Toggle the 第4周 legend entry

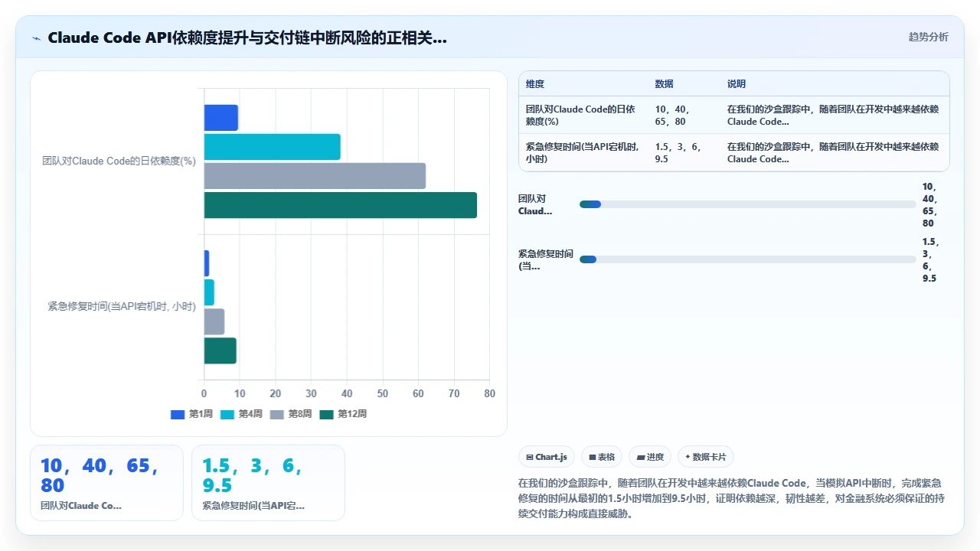(241, 414)
